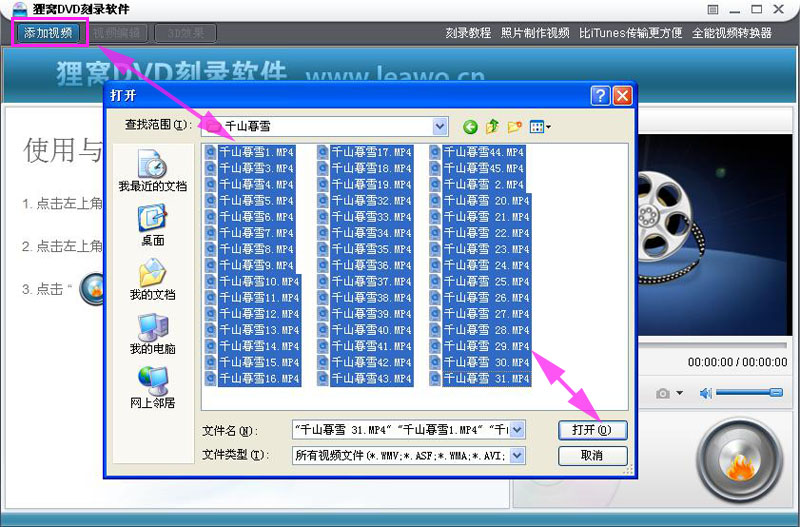Image resolution: width=800 pixels, height=527 pixels.
Task: Click the green Back navigation icon
Action: (x=470, y=127)
